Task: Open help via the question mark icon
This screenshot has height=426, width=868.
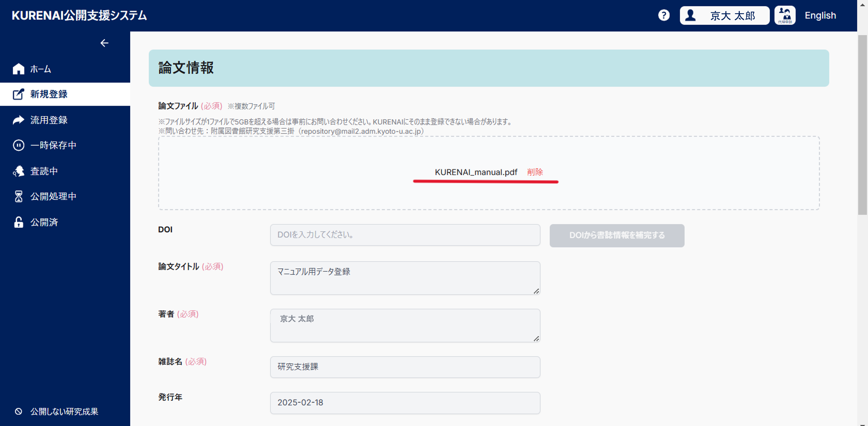Action: [664, 15]
